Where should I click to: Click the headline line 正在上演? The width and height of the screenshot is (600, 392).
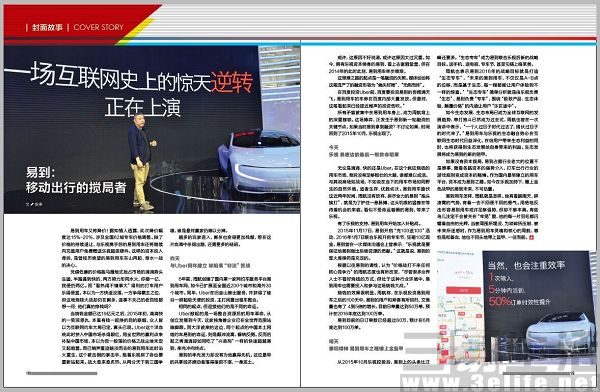(142, 107)
